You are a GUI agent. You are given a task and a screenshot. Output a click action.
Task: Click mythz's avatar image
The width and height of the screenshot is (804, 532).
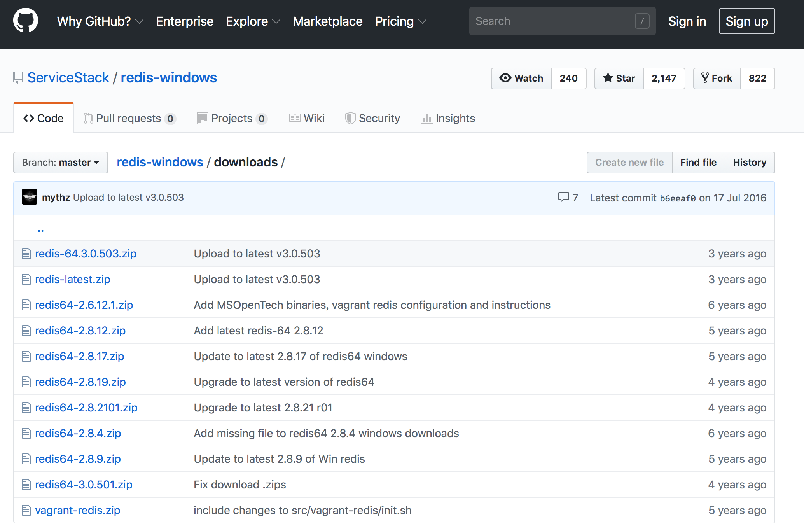(x=30, y=197)
